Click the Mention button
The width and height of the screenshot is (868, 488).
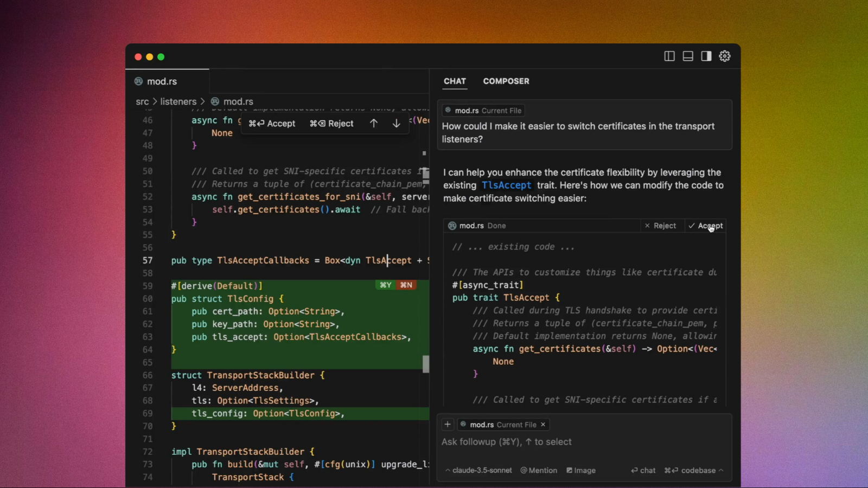(x=539, y=471)
